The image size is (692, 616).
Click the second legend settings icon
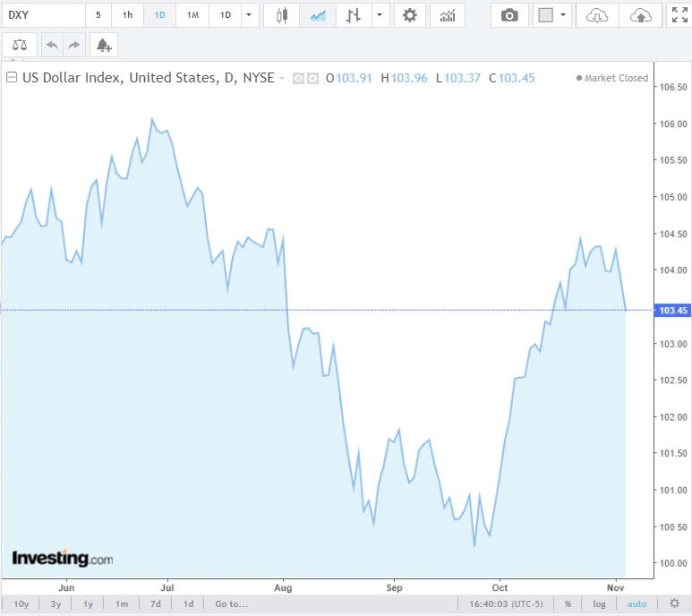[x=313, y=79]
